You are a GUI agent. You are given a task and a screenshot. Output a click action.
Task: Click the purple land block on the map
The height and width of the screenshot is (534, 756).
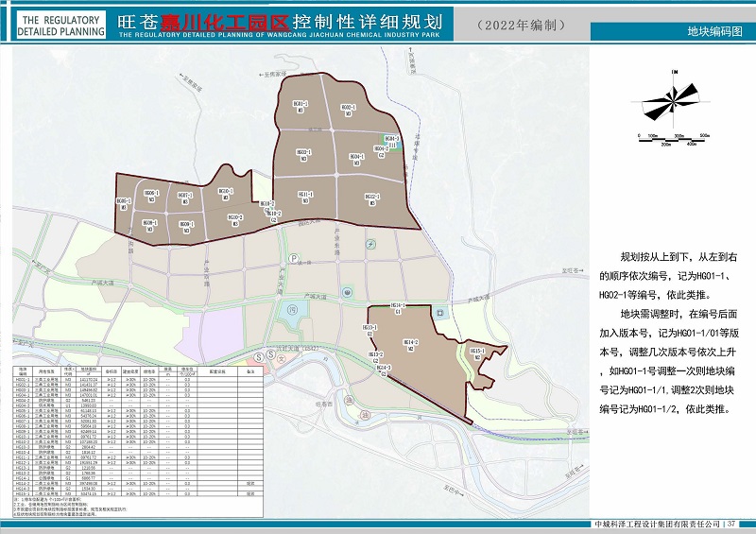(222, 331)
